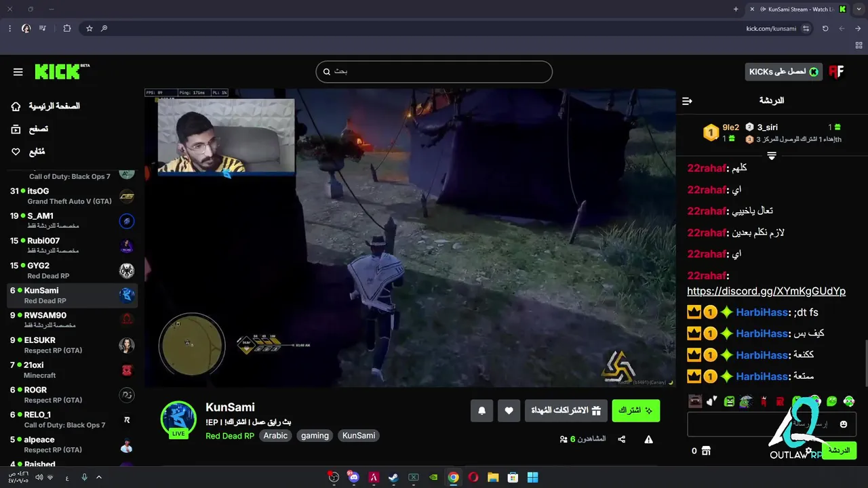Click 3_siri in chat leaderboard
868x488 pixels.
pyautogui.click(x=768, y=127)
